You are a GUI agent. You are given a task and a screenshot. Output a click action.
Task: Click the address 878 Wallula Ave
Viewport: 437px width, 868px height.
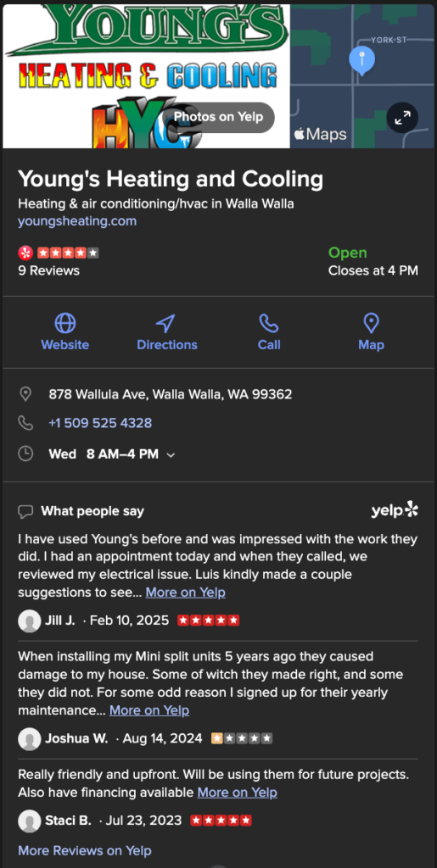pos(171,394)
